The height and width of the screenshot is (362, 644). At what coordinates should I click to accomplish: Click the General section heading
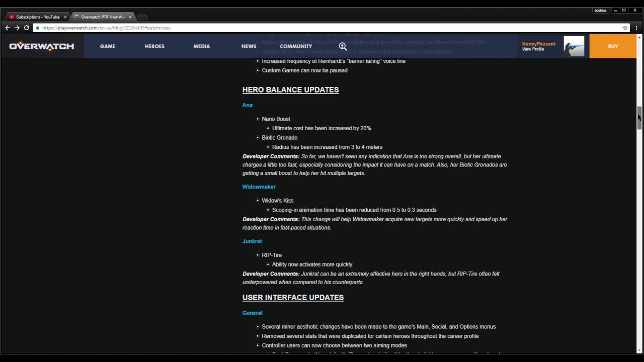pyautogui.click(x=253, y=313)
